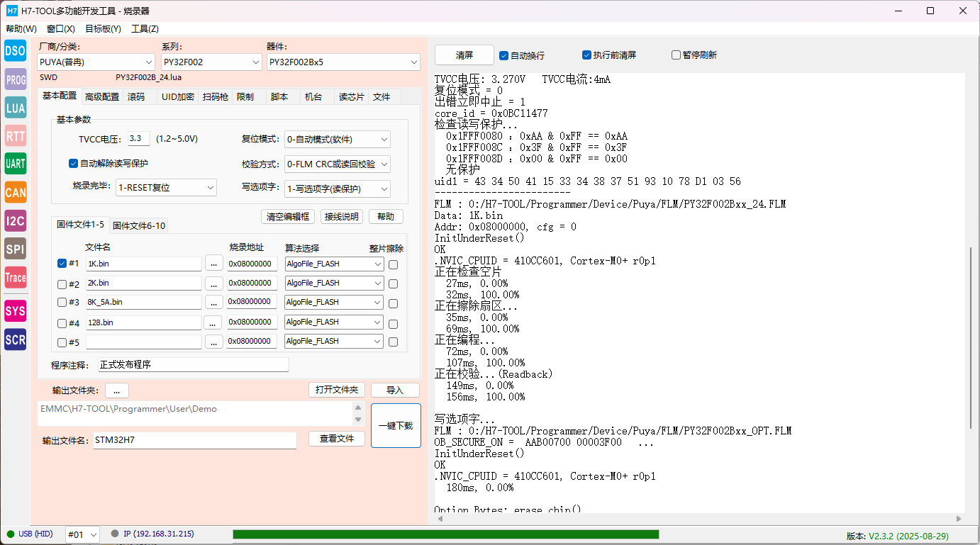Open algorithm dropdown for file #1

coord(334,264)
